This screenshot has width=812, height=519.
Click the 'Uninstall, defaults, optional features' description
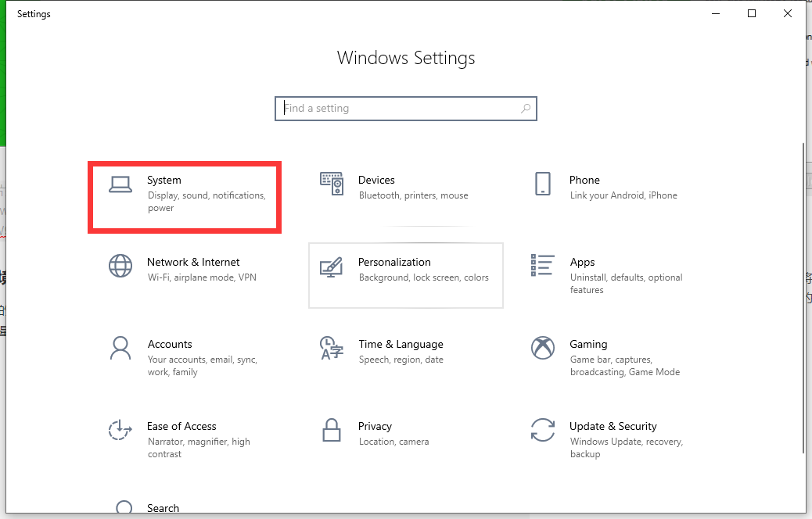(x=626, y=284)
